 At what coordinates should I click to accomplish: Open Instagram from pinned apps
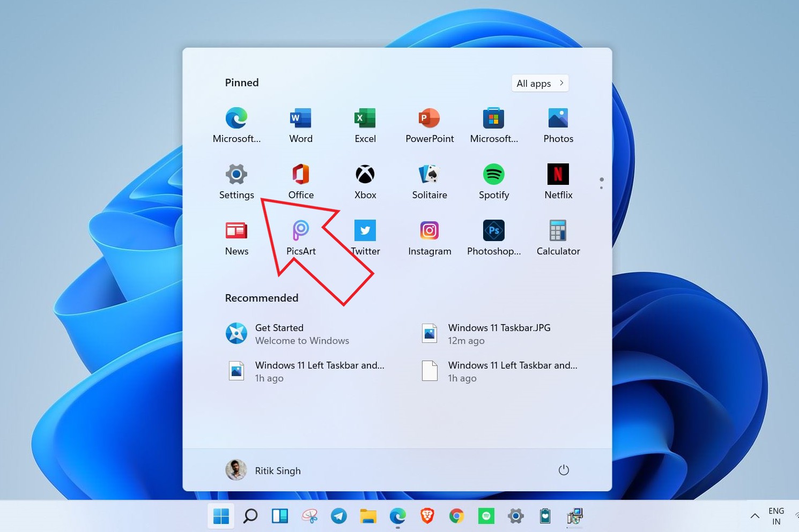tap(430, 238)
